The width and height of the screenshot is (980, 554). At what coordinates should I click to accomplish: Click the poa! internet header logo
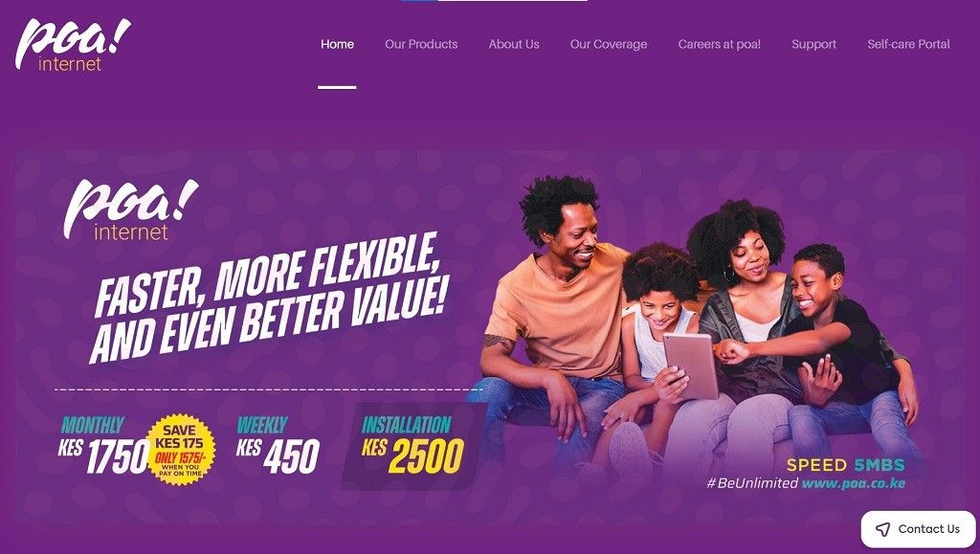click(x=73, y=45)
